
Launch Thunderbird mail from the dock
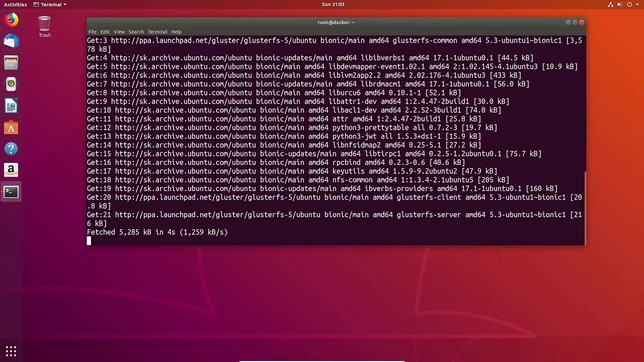point(11,41)
